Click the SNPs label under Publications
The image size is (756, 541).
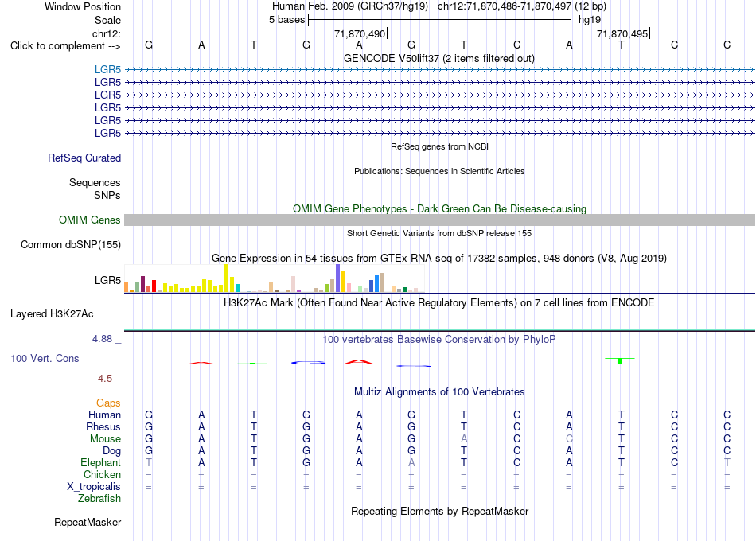[x=107, y=195]
